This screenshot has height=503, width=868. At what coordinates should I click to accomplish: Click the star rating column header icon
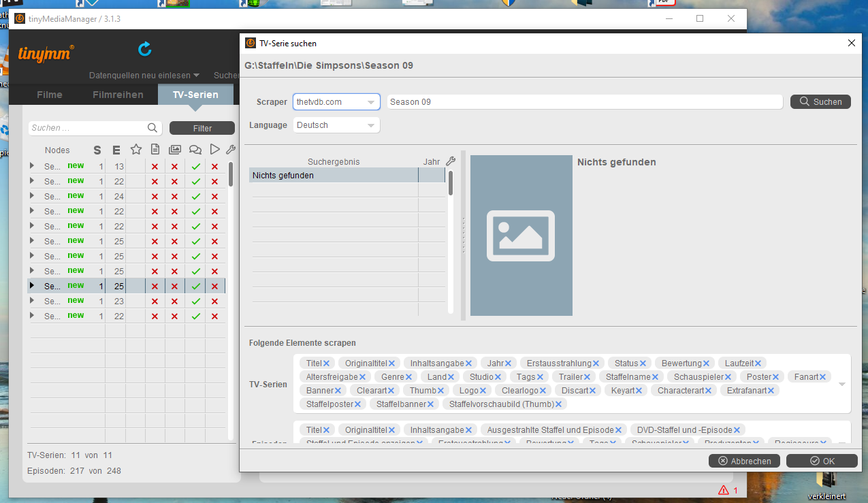(135, 150)
